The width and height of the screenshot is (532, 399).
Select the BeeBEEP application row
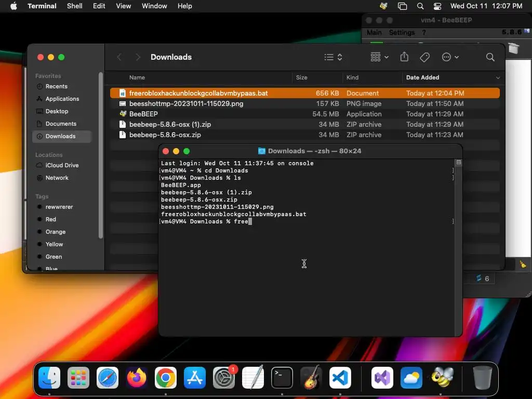[304, 114]
